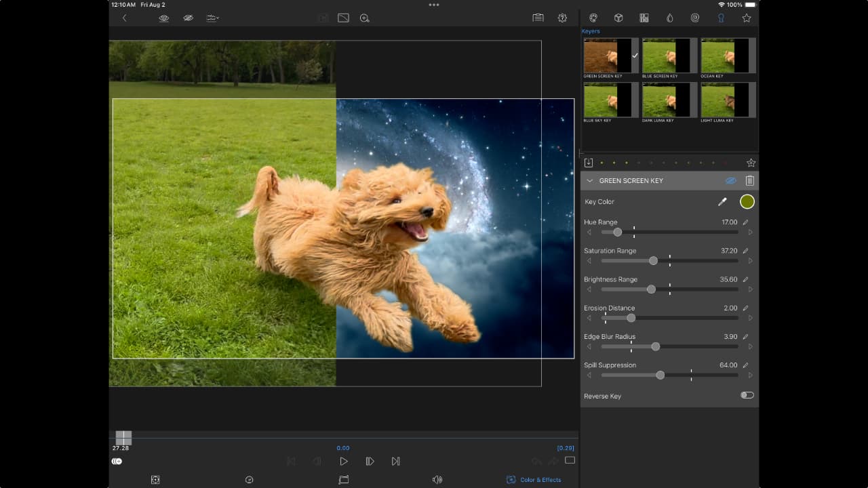The width and height of the screenshot is (868, 488).
Task: Open the Color & Effects tab
Action: [x=534, y=480]
